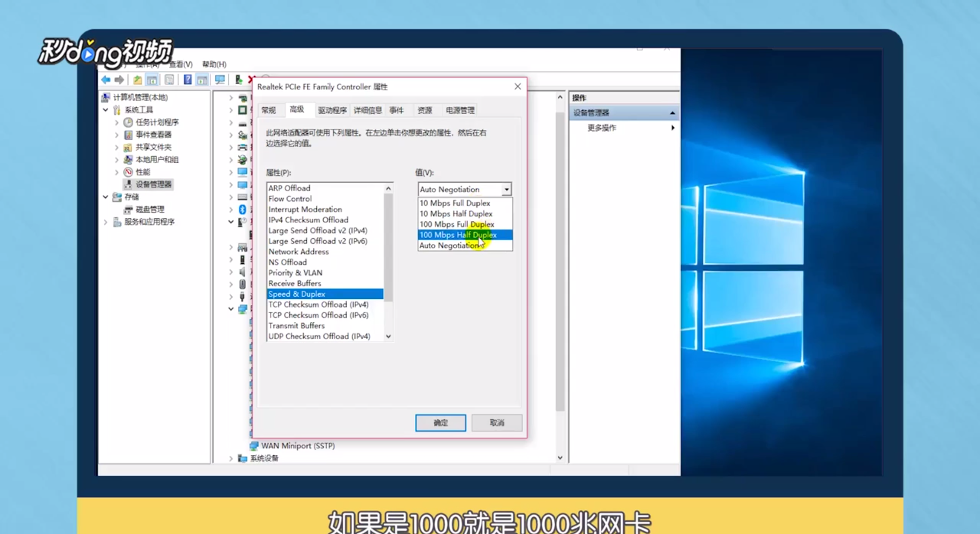
Task: Toggle the show/hide console tree icon
Action: [152, 80]
